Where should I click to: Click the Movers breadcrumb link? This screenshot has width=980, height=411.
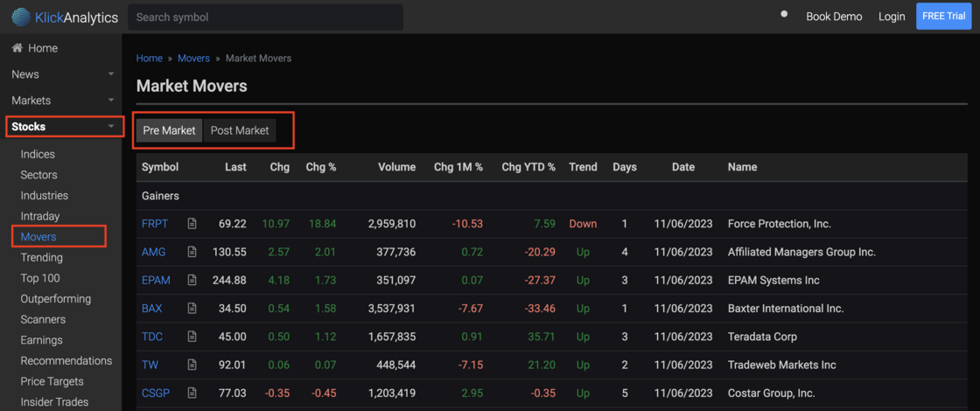(x=193, y=58)
